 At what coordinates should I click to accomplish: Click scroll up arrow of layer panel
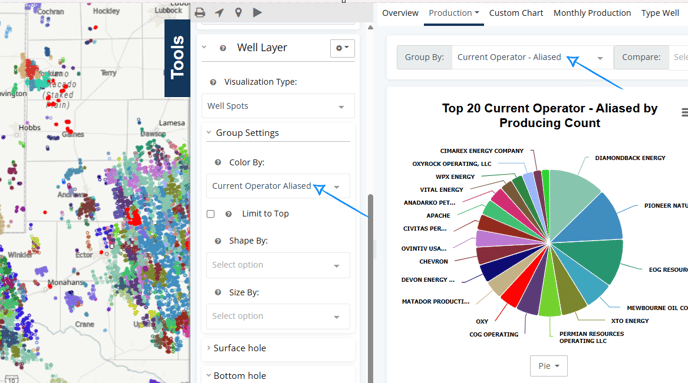pos(370,28)
